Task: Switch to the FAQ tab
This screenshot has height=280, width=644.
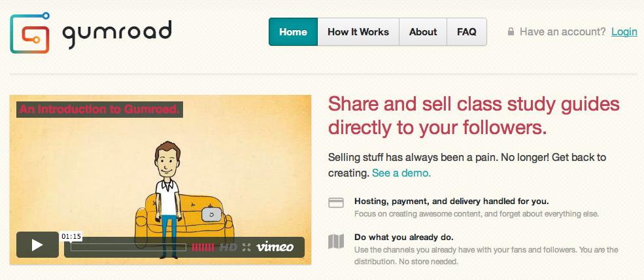Action: (467, 31)
